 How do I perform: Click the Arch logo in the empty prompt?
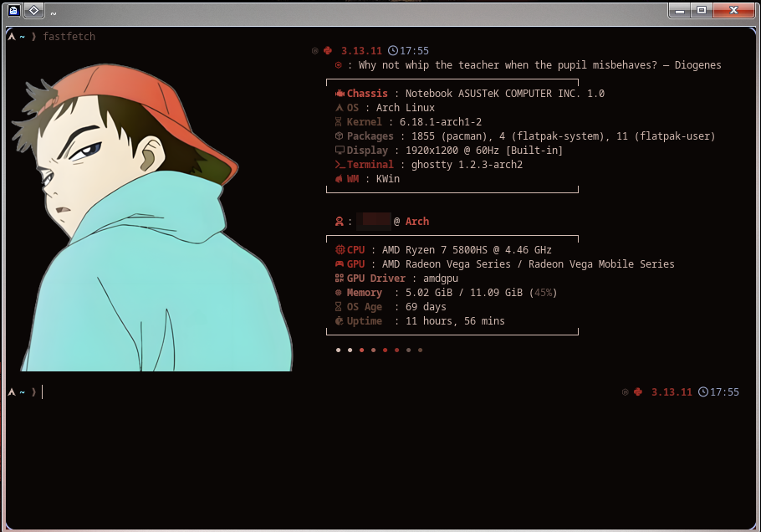point(12,391)
